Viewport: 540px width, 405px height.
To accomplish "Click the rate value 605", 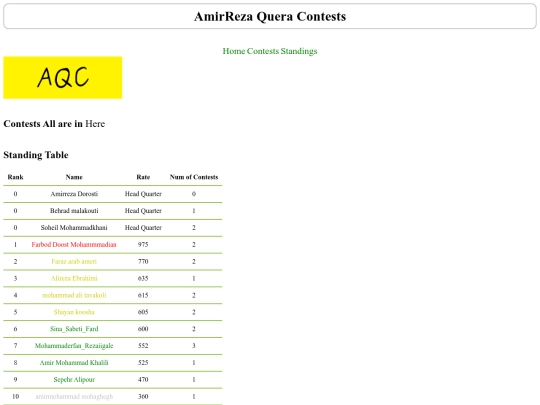I will click(143, 312).
